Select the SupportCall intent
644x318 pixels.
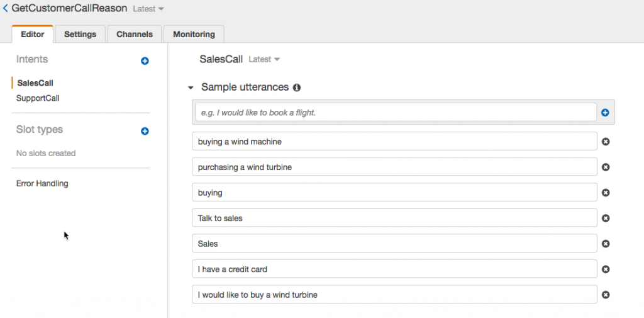click(38, 98)
